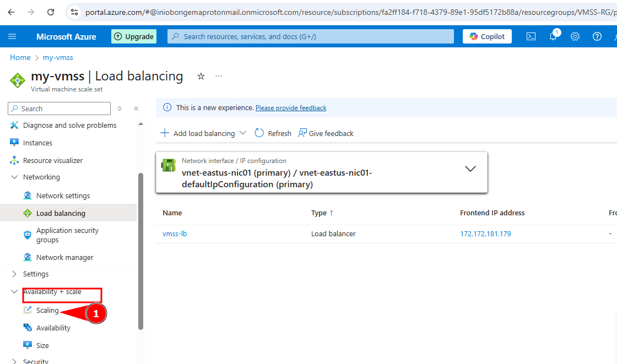Open the Add load balancing dropdown arrow
Screen dimensions: 617x364
click(x=243, y=133)
